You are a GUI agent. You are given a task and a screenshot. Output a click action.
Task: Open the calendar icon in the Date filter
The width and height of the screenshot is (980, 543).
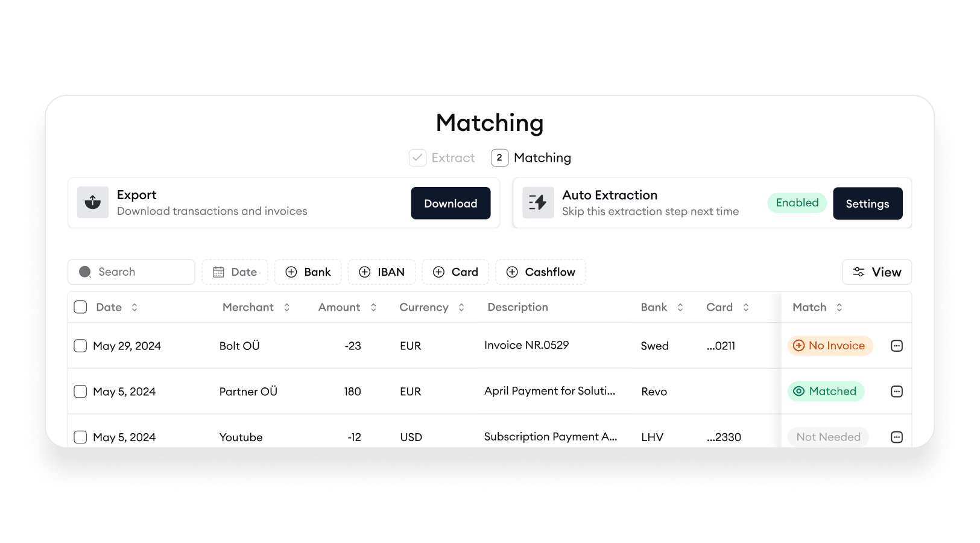point(220,271)
